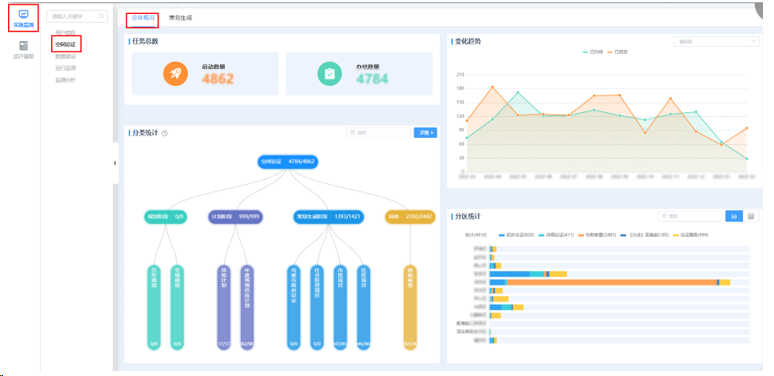Image resolution: width=774 pixels, height=376 pixels.
Task: Click the search magnifier in keyword box
Action: (101, 16)
